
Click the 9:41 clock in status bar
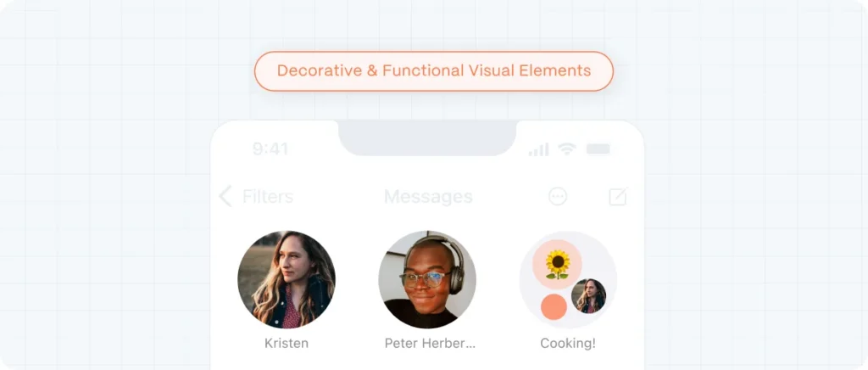pos(270,149)
